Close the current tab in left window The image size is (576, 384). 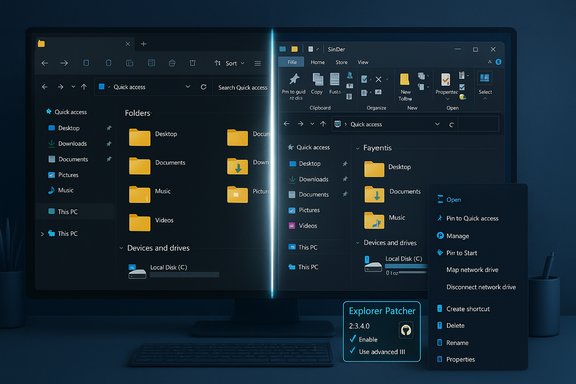127,44
